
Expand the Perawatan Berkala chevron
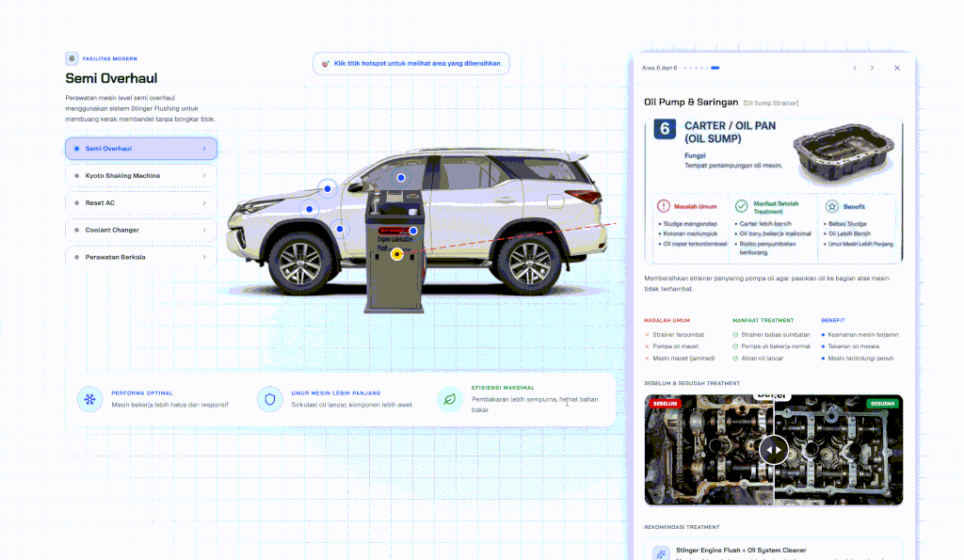[204, 257]
